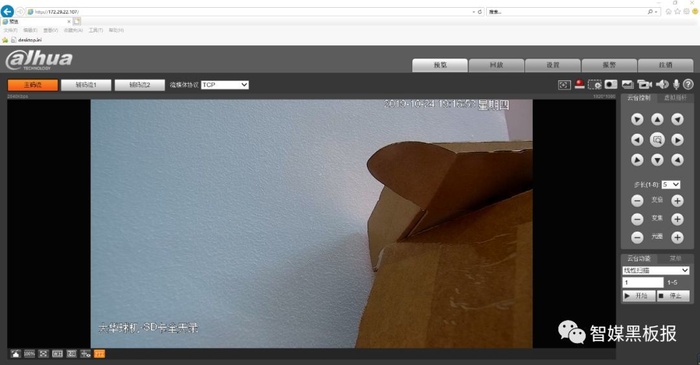Refresh the page in the browser
700x365 pixels.
480,12
